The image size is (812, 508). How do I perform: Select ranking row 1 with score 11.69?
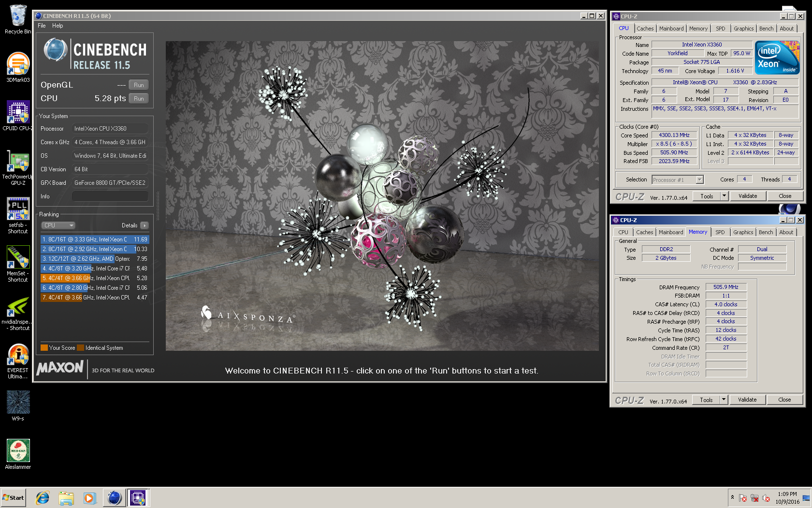point(95,239)
